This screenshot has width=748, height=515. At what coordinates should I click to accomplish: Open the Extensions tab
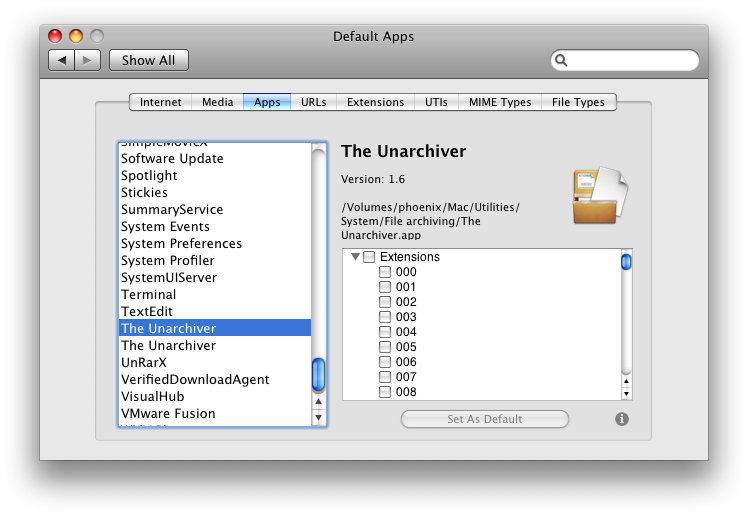[x=375, y=102]
